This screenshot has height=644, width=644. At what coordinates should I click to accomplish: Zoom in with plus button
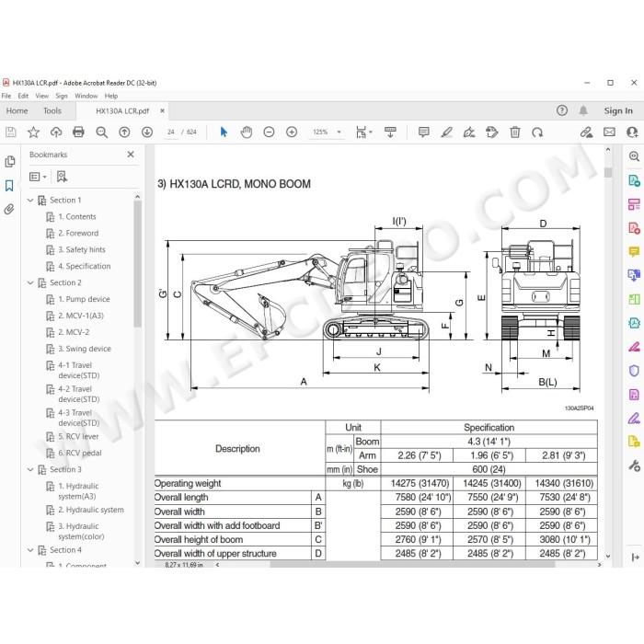tap(292, 132)
